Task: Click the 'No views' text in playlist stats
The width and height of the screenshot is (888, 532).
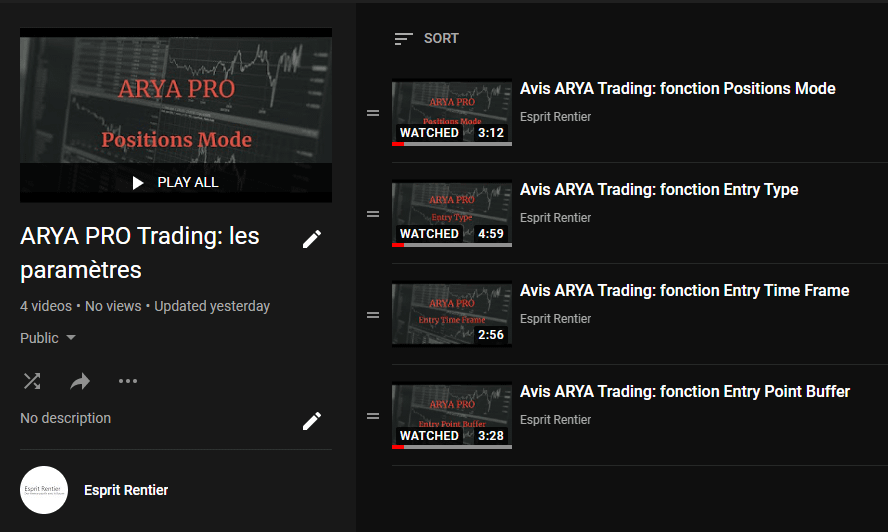Action: (113, 307)
